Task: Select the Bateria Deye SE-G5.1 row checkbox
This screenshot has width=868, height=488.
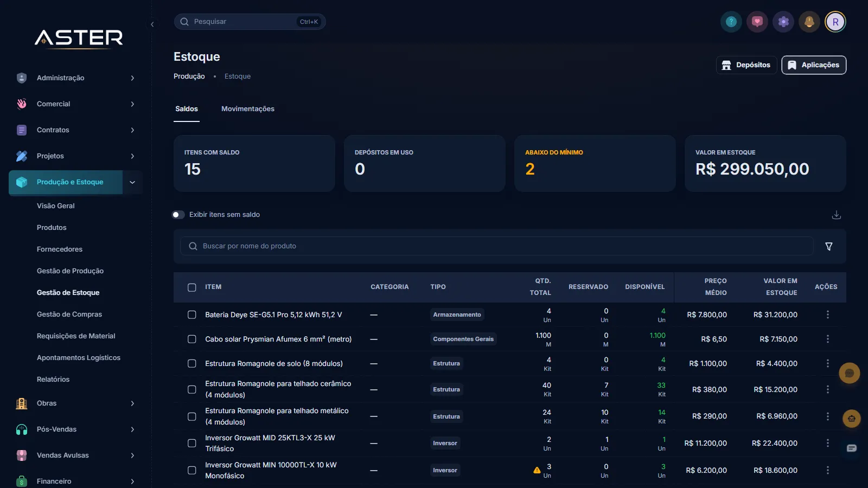Action: (x=192, y=314)
